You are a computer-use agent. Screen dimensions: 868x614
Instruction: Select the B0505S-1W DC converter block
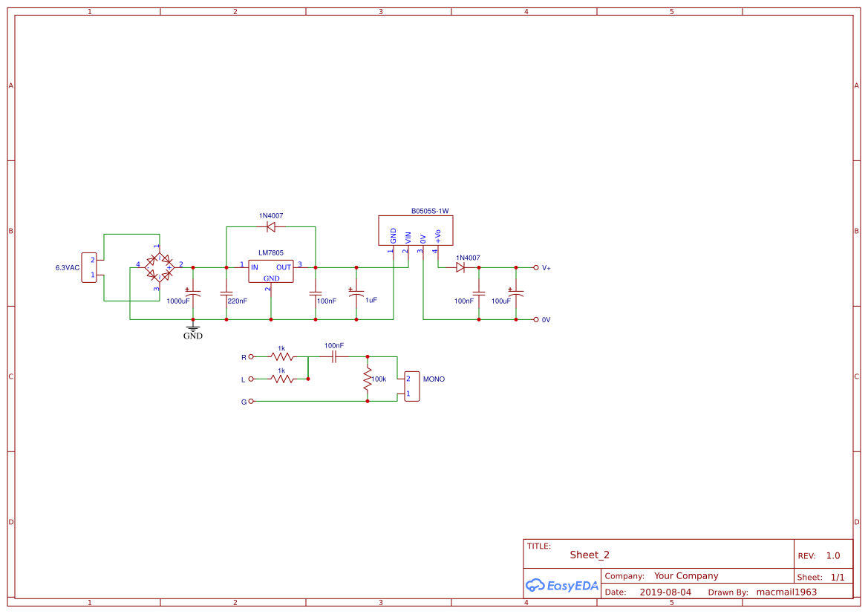click(414, 230)
